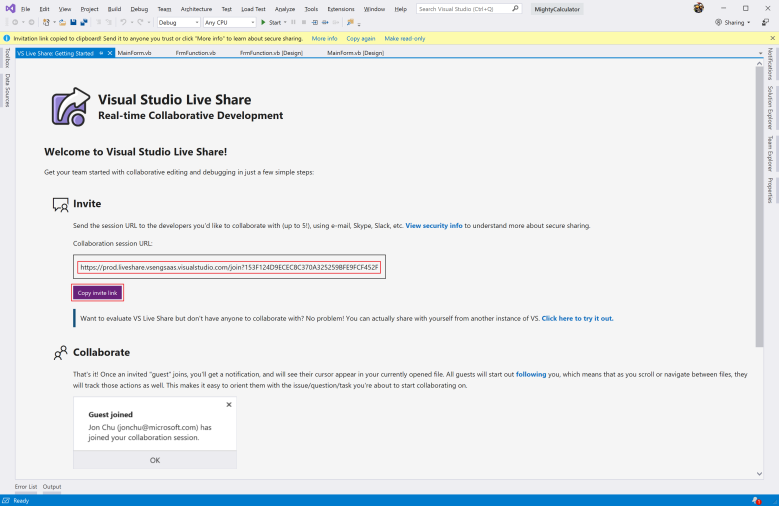779x506 pixels.
Task: Click the info icon on the yellow notification bar
Action: click(x=6, y=38)
